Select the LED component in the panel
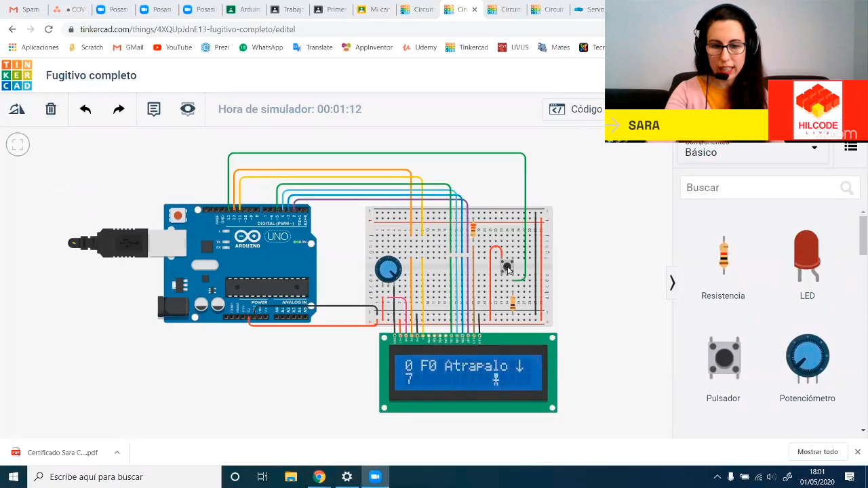Viewport: 868px width, 488px height. (x=807, y=256)
